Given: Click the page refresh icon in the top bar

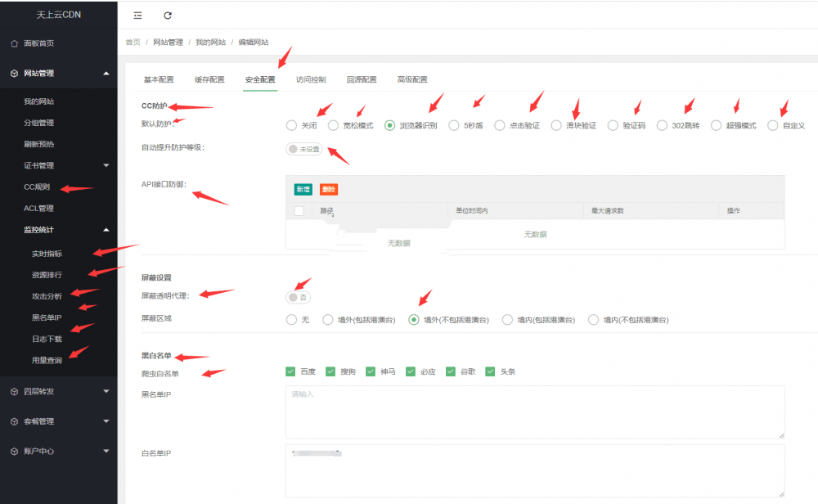Looking at the screenshot, I should coord(169,15).
